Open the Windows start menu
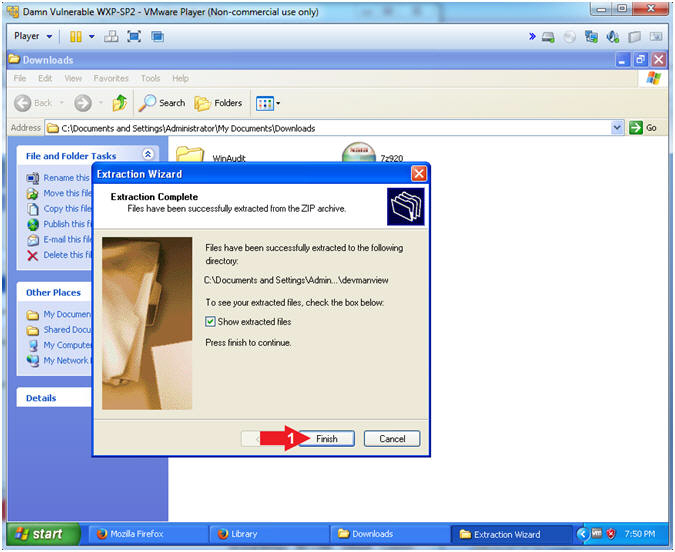 coord(43,534)
